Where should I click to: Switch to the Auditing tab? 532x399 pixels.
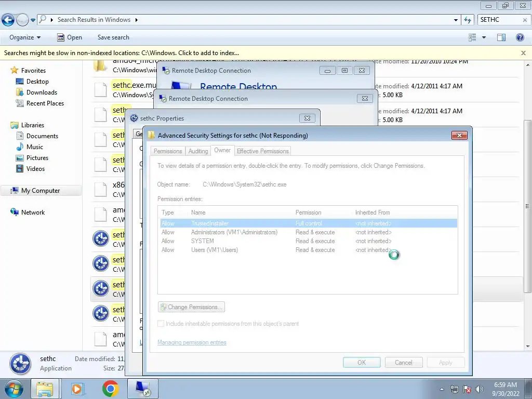pyautogui.click(x=198, y=151)
